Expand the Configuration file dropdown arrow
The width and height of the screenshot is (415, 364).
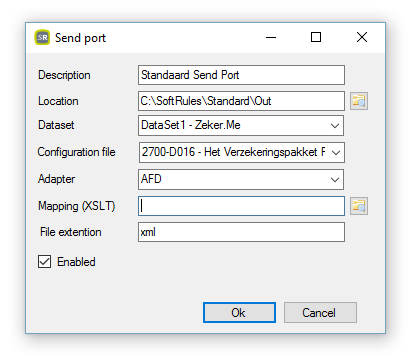(336, 153)
